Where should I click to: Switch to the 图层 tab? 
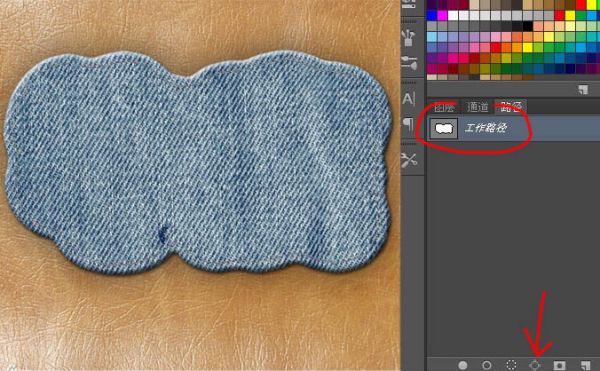[444, 107]
